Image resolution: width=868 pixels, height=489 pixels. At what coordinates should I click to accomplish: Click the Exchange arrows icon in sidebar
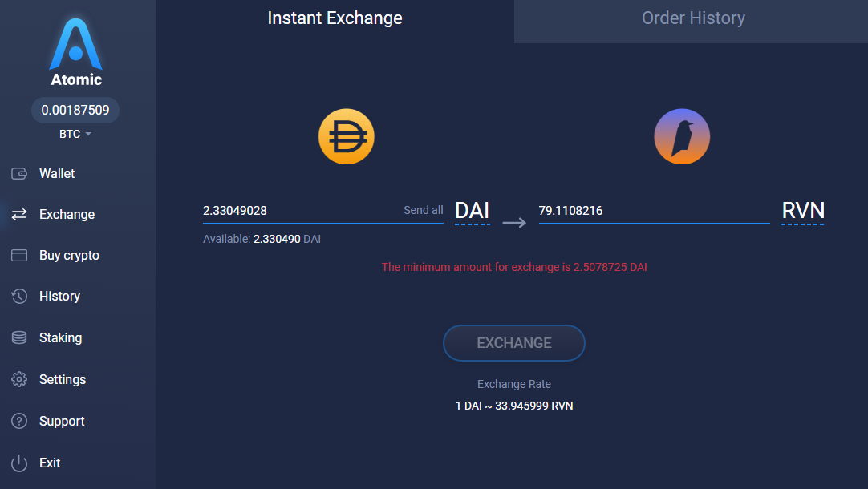point(19,214)
